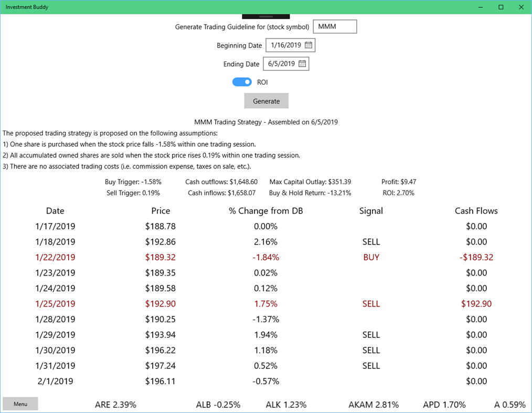Screen dimensions: 532x413
Task: Toggle the ROI switch off
Action: point(242,82)
